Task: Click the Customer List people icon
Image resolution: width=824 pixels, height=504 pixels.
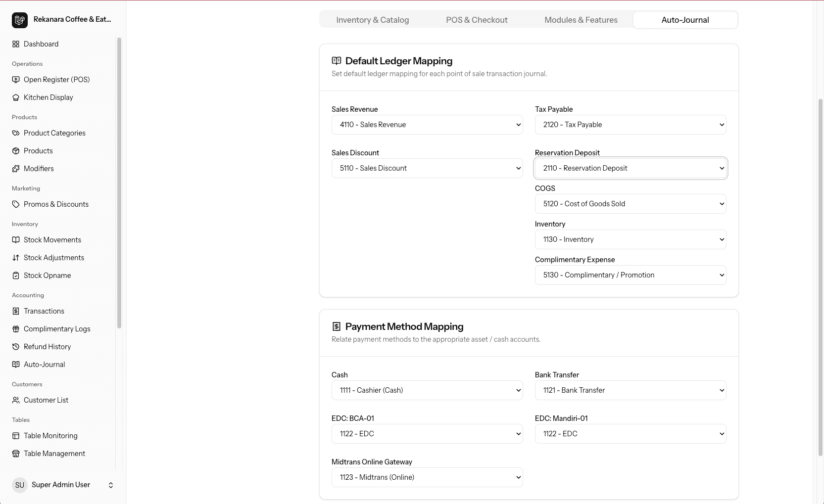Action: [16, 400]
